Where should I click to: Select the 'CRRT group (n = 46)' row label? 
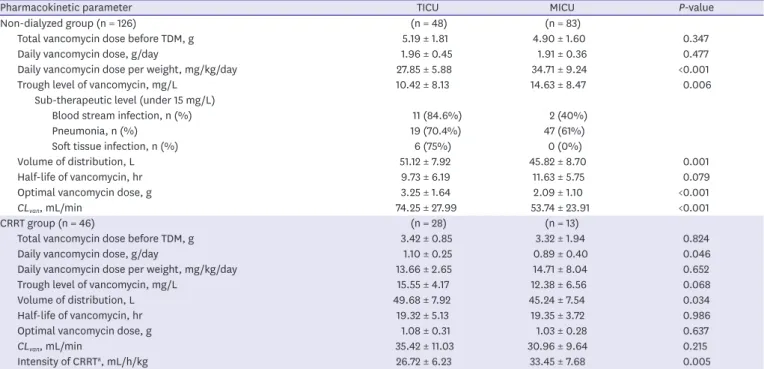tap(47, 223)
